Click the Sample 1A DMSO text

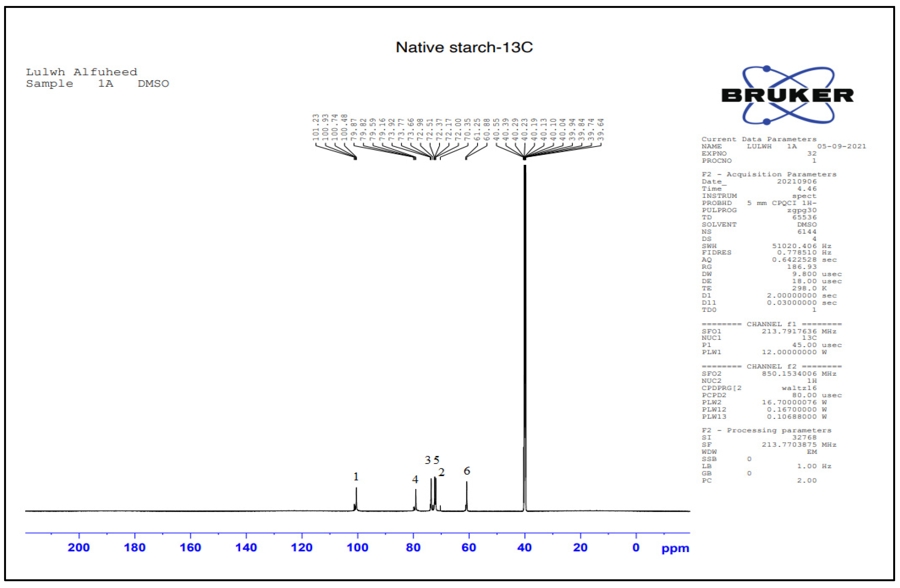(x=97, y=84)
